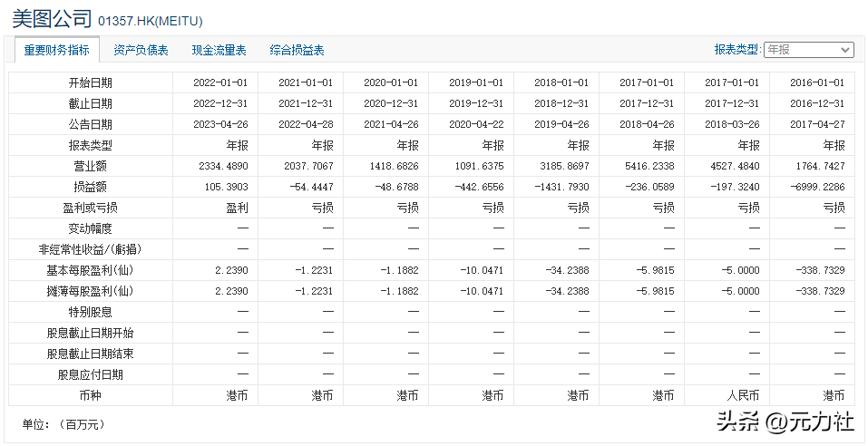Click the 105.3903 profit value

(224, 187)
